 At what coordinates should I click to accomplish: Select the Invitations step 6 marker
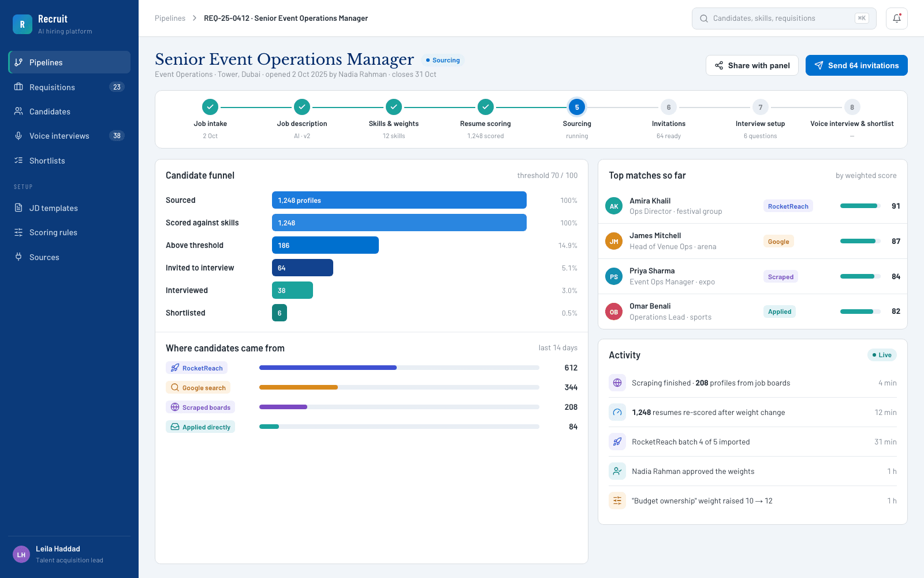click(669, 107)
